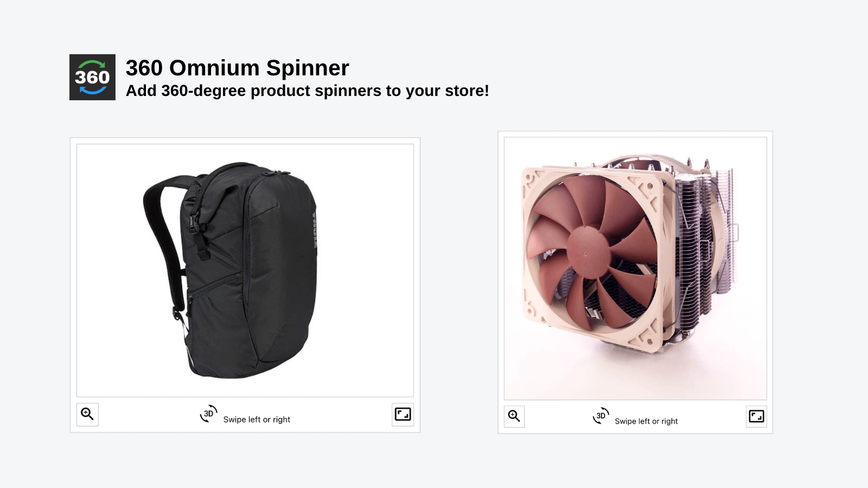
Task: Open fullscreen mode for the backpack spinner
Action: [403, 415]
